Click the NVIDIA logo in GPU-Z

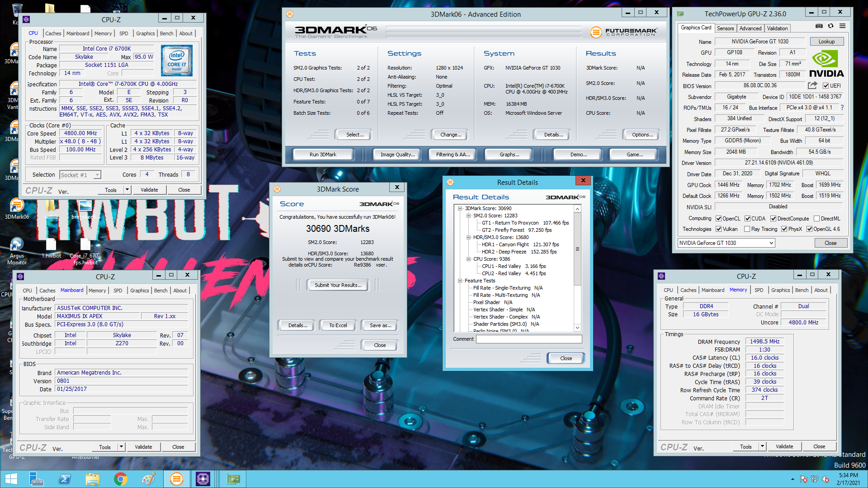(826, 64)
